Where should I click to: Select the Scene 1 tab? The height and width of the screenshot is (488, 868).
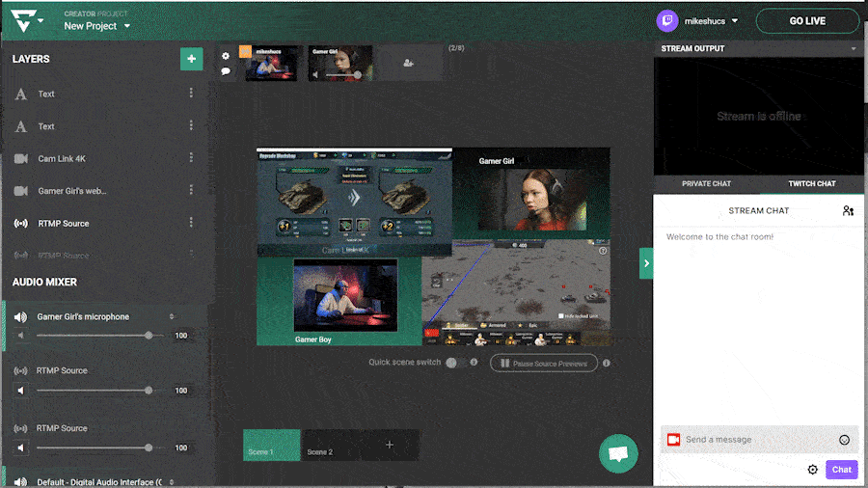pos(272,445)
